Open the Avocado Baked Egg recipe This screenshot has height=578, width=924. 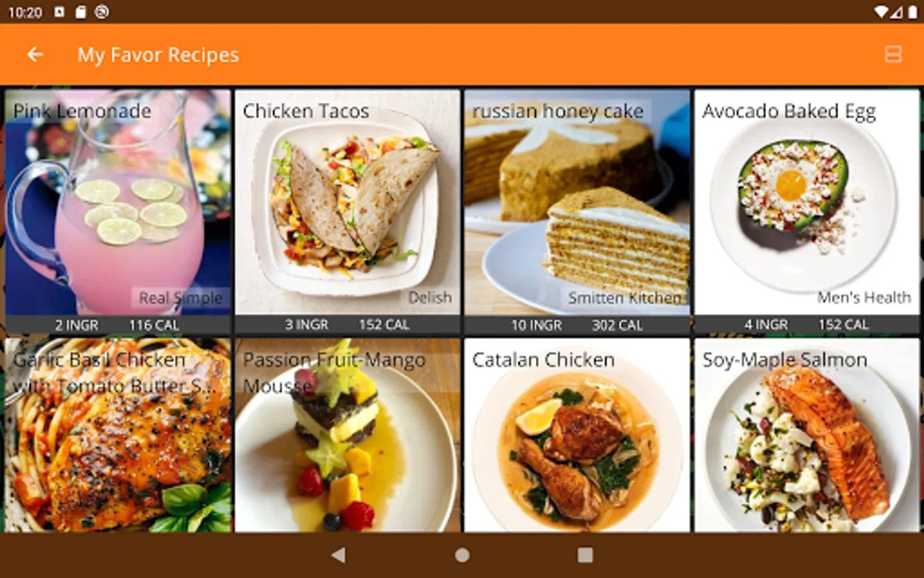pos(807,211)
